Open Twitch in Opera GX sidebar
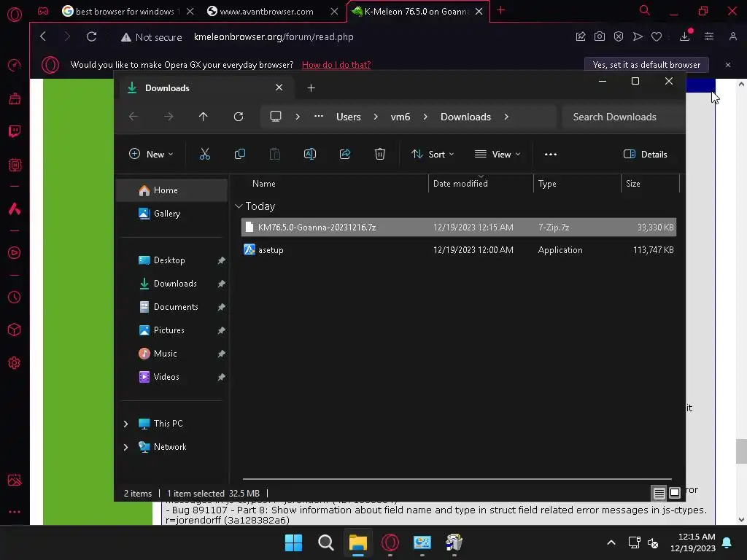Image resolution: width=747 pixels, height=560 pixels. click(15, 131)
